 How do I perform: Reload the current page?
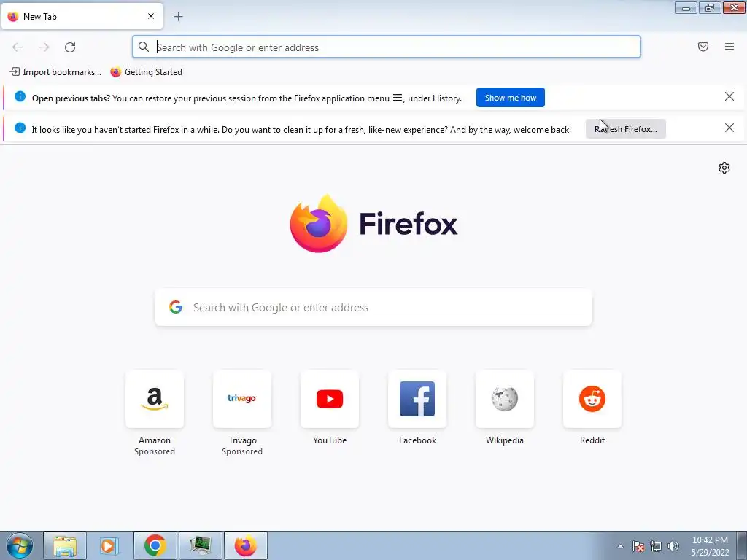70,47
